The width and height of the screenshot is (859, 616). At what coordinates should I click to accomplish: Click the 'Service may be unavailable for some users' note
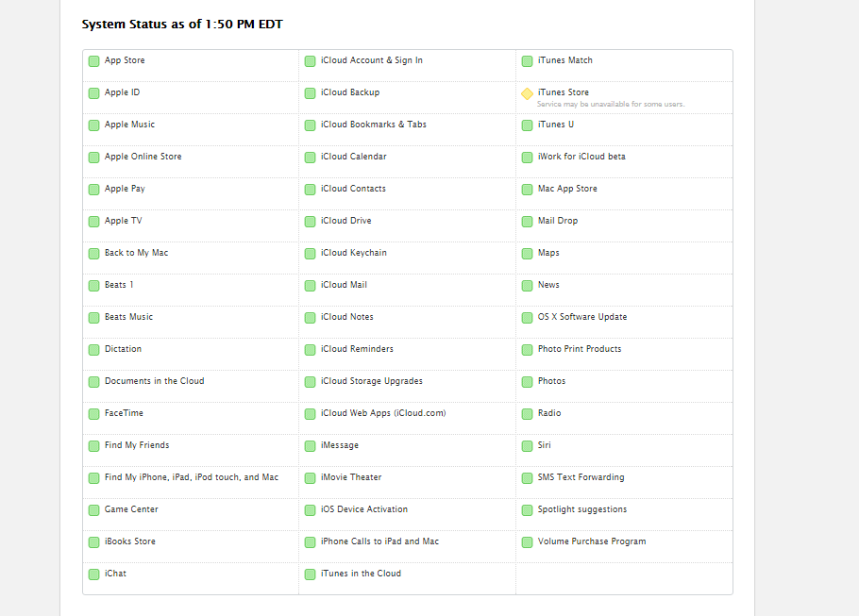(611, 104)
